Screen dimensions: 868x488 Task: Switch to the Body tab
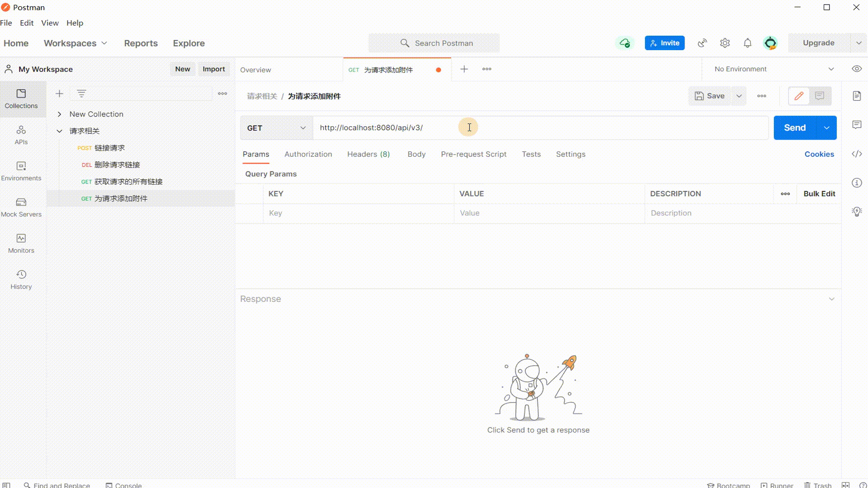point(416,155)
